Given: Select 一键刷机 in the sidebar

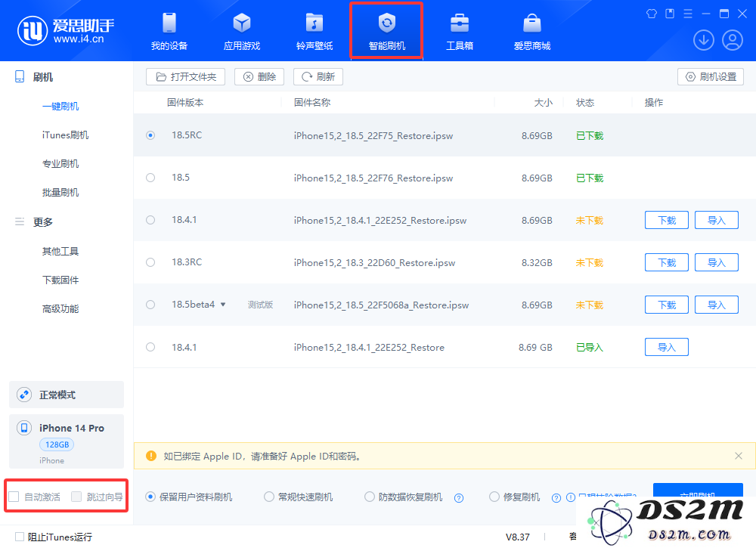Looking at the screenshot, I should tap(60, 106).
